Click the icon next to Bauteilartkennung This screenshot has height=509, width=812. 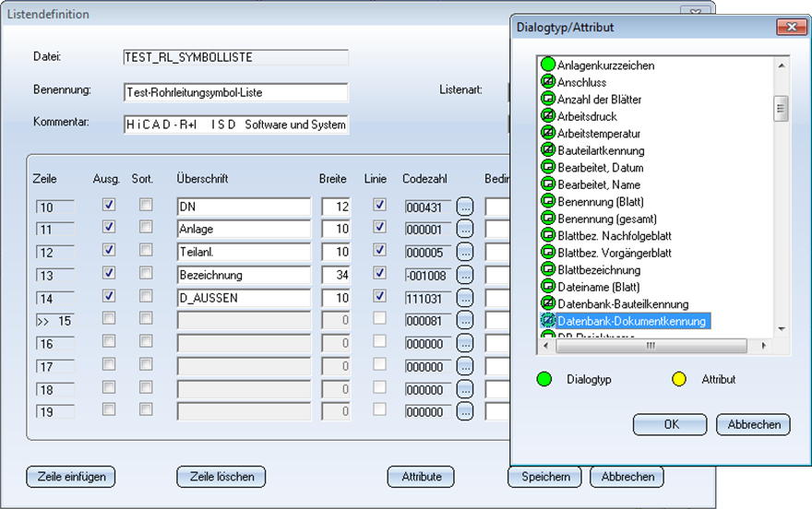[547, 150]
